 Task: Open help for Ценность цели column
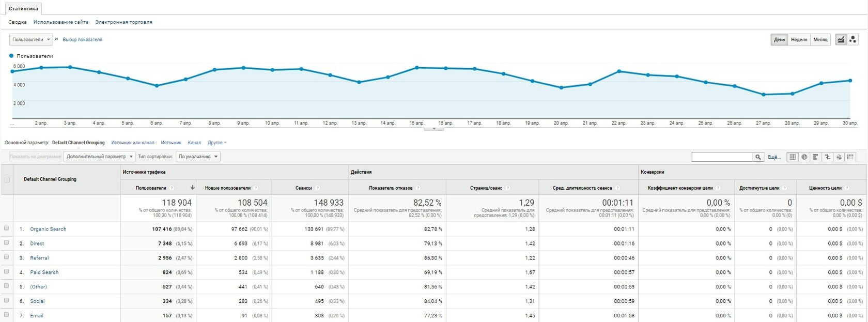tap(847, 188)
